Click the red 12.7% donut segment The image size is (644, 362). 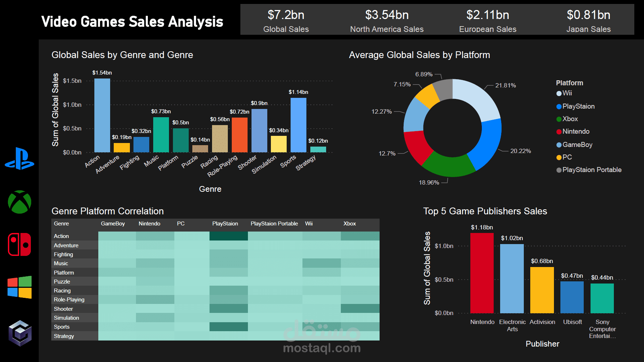pyautogui.click(x=417, y=147)
